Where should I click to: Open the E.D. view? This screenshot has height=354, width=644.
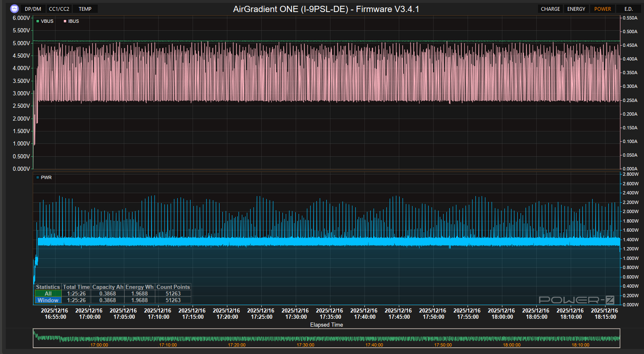click(x=628, y=9)
